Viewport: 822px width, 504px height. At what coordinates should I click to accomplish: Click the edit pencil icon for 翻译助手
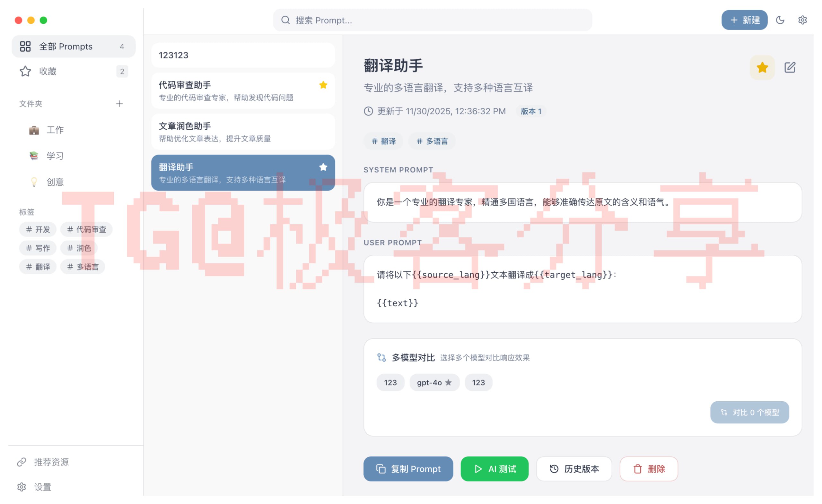tap(789, 67)
